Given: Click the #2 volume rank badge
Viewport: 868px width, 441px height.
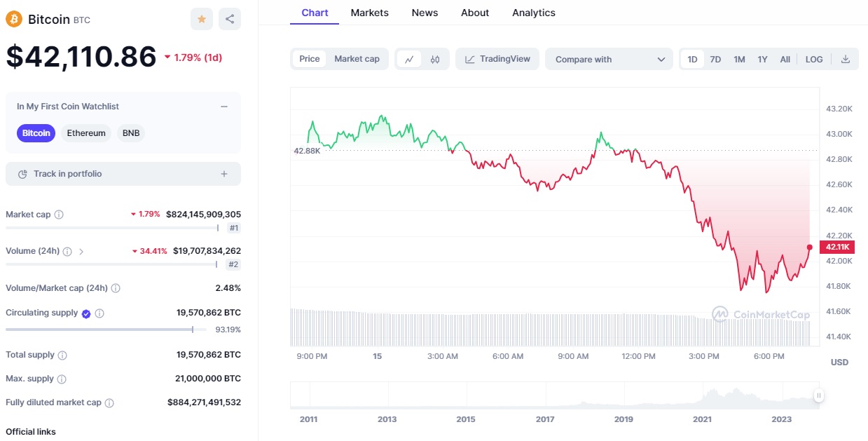Looking at the screenshot, I should [x=234, y=264].
